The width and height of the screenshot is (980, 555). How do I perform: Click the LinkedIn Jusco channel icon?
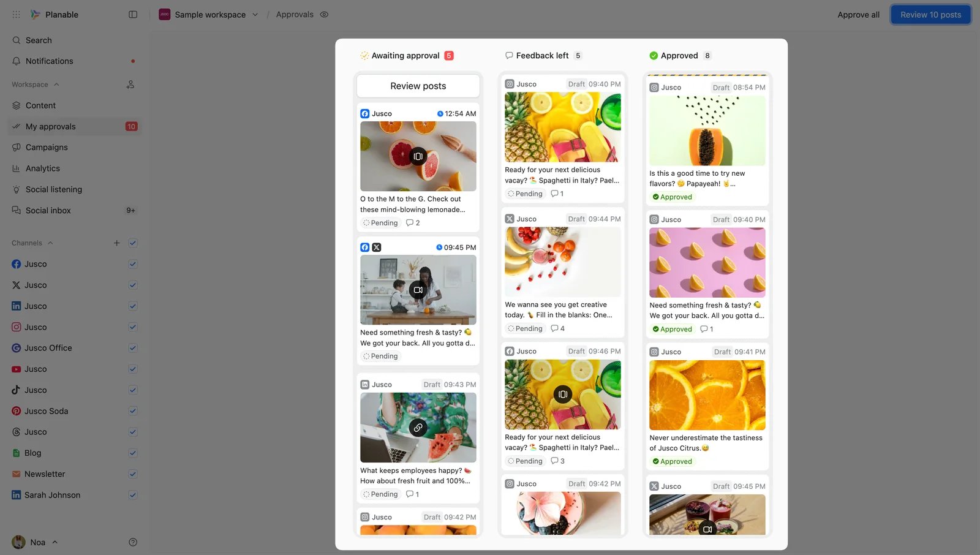17,306
